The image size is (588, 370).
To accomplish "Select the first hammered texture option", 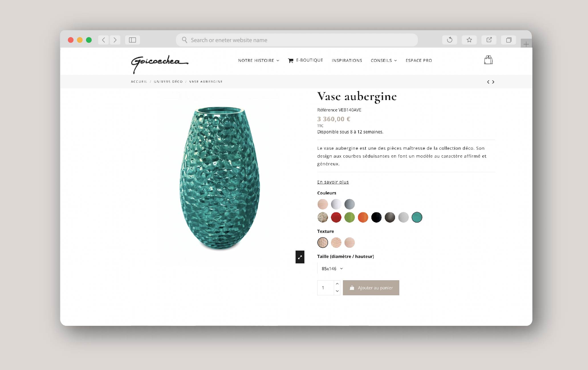I will pyautogui.click(x=323, y=243).
